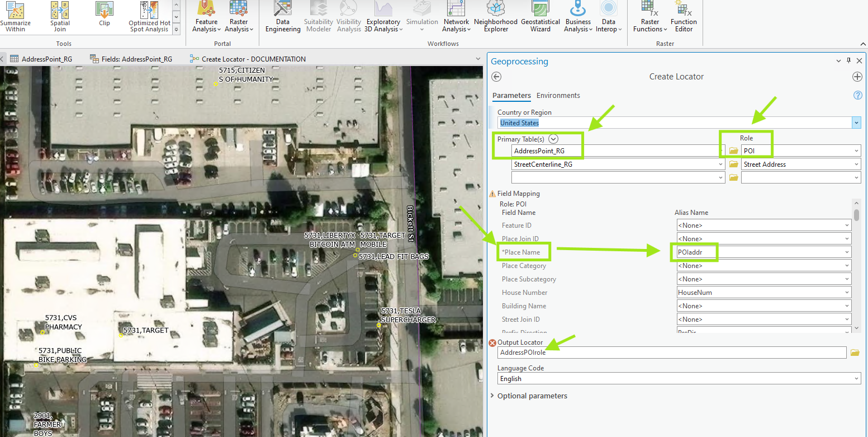Viewport: 868px width, 437px height.
Task: Open Fields: AddressPoint_RG tab
Action: 130,59
